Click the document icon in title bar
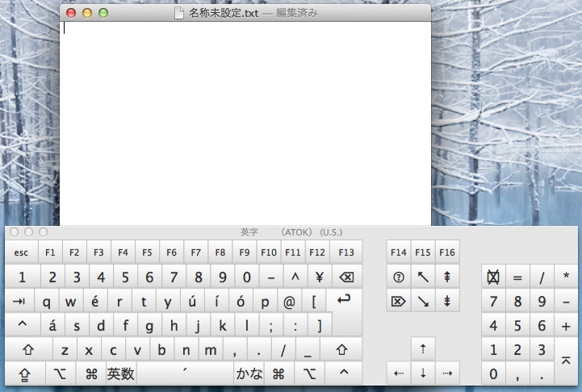The image size is (582, 392). tap(179, 13)
